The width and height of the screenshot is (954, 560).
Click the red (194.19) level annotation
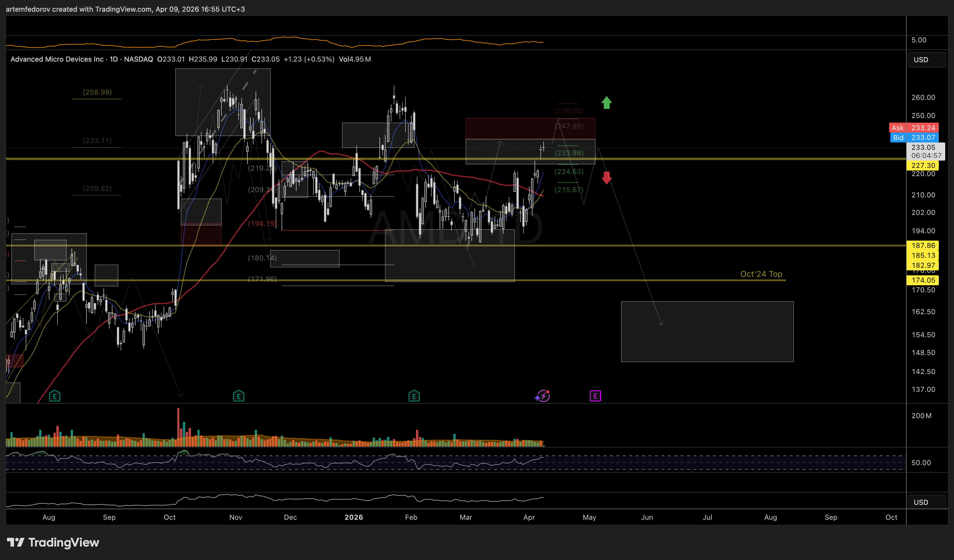262,224
